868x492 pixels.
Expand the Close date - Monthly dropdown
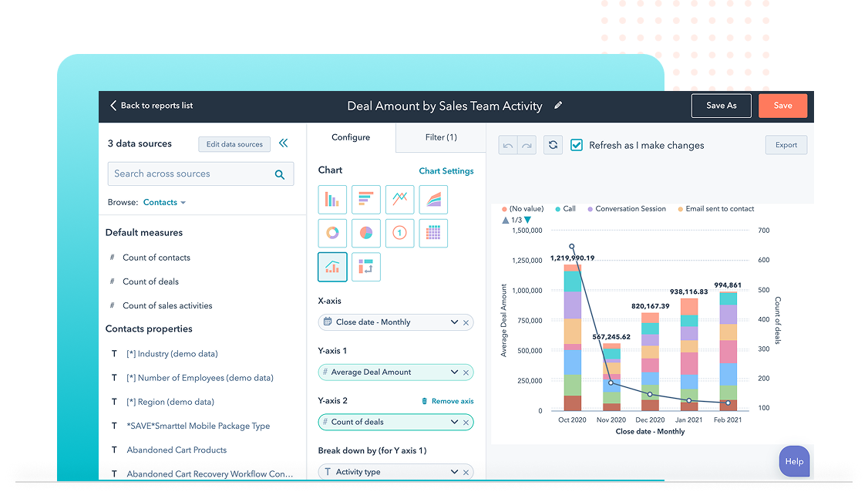click(x=454, y=322)
